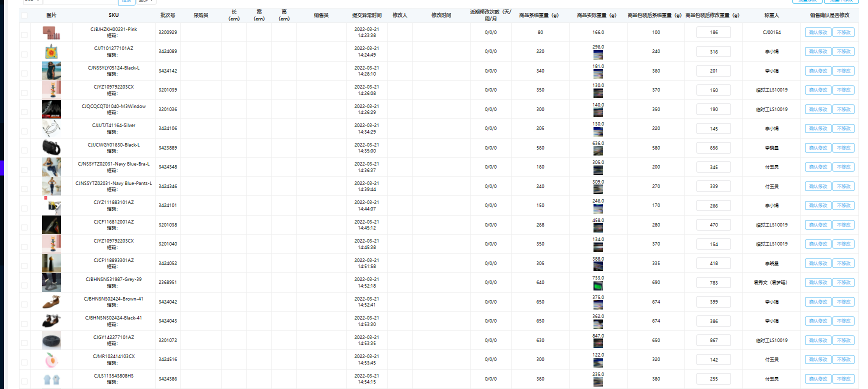This screenshot has height=389, width=868.
Task: Click 确认修改 for CJJJCWGY01630-Black-L
Action: pyautogui.click(x=818, y=148)
